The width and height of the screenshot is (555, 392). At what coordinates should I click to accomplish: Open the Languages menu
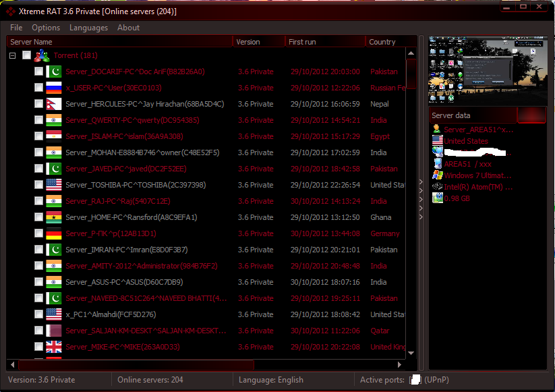[x=88, y=28]
